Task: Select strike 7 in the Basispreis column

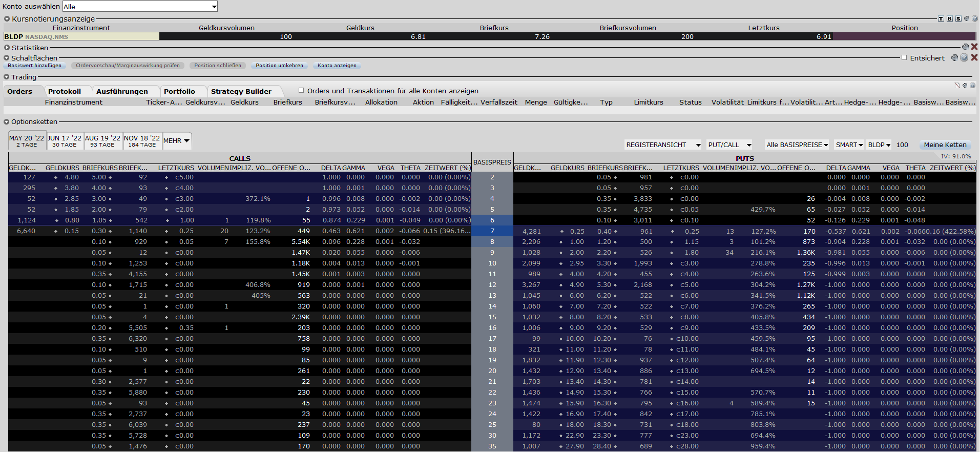Action: point(492,231)
